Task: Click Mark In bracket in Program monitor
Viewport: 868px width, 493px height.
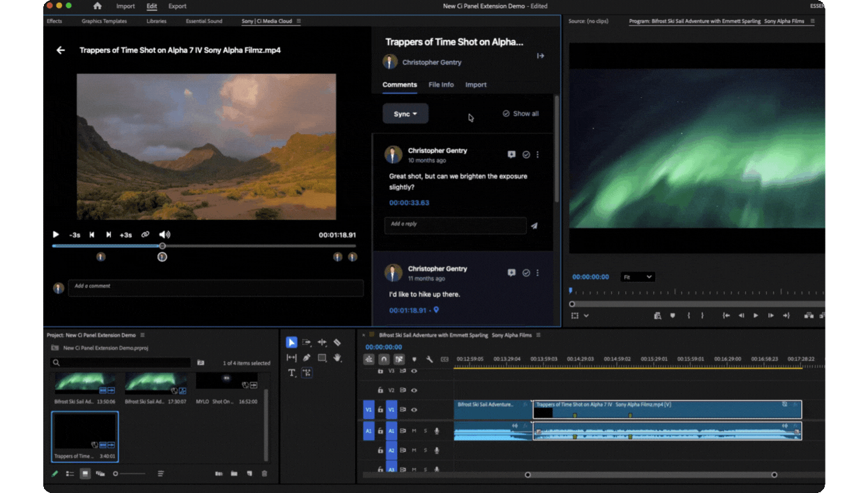Action: [689, 316]
